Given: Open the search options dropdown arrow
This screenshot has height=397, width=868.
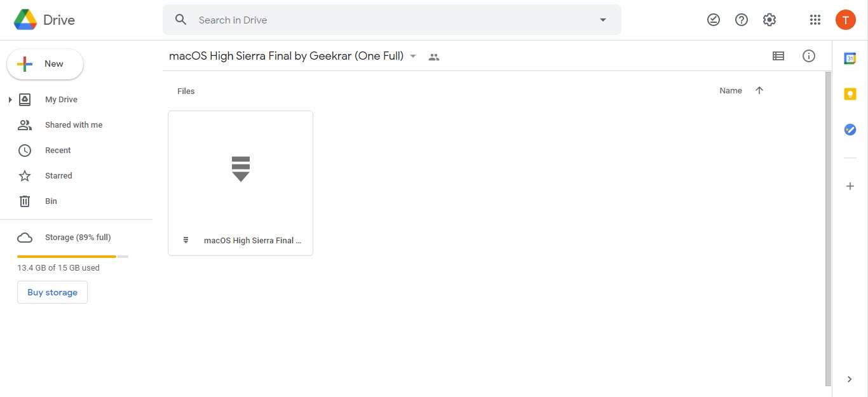Looking at the screenshot, I should pos(603,20).
